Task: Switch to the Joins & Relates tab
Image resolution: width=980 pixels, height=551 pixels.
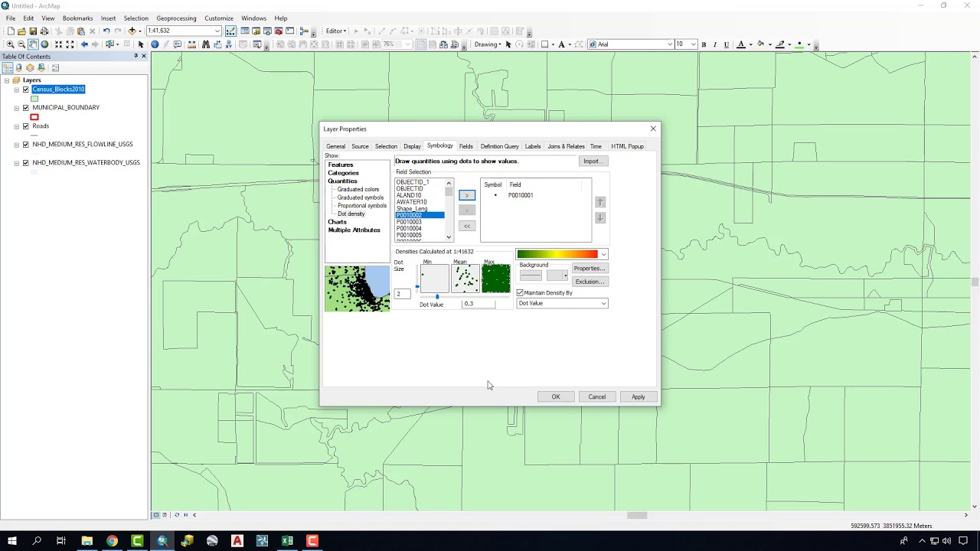Action: click(x=566, y=146)
